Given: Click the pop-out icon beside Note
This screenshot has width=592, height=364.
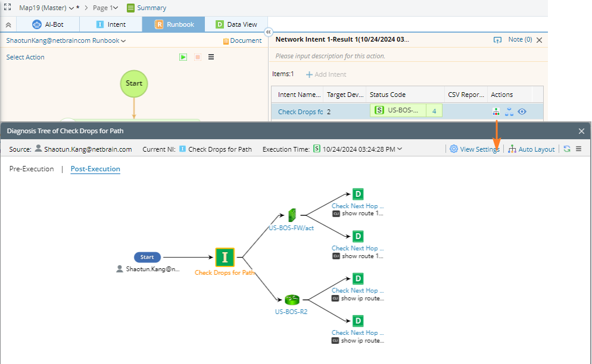Looking at the screenshot, I should click(498, 40).
